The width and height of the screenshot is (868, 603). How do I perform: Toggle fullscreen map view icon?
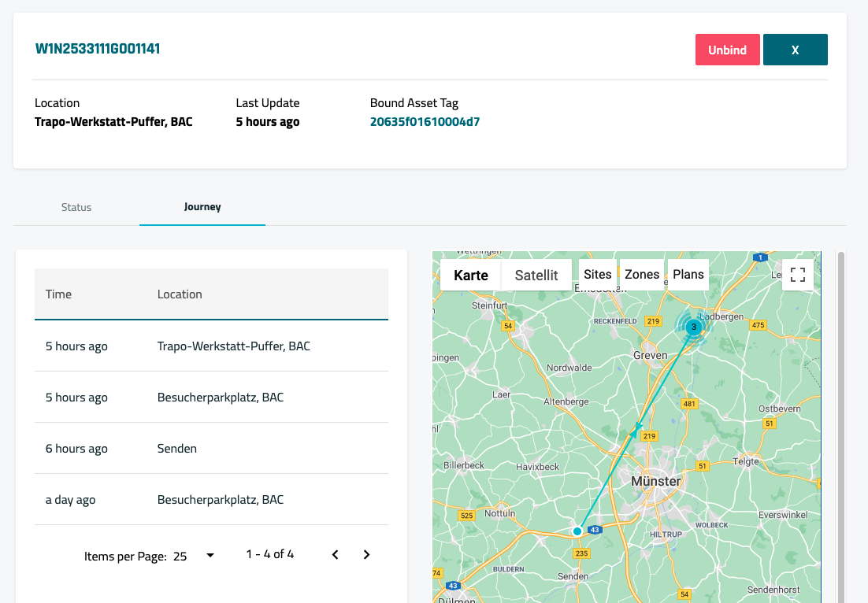(797, 275)
